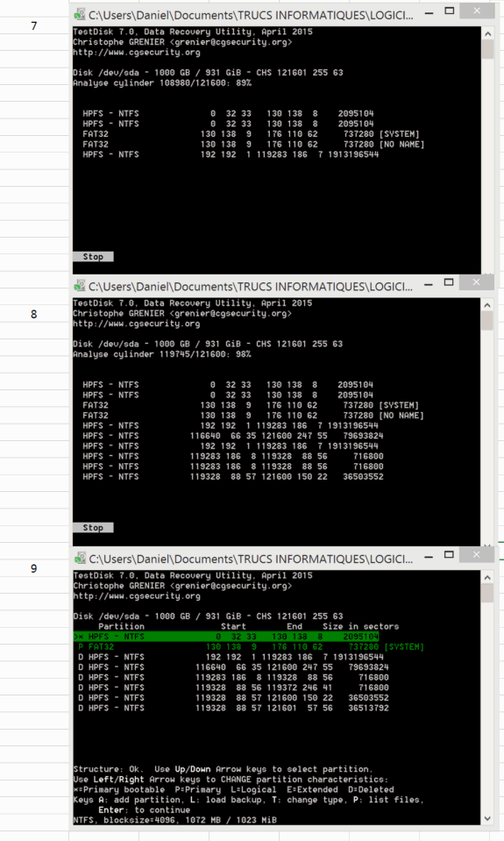Viewport: 504px width, 841px height.
Task: Close the 89% analysis console window
Action: click(476, 11)
